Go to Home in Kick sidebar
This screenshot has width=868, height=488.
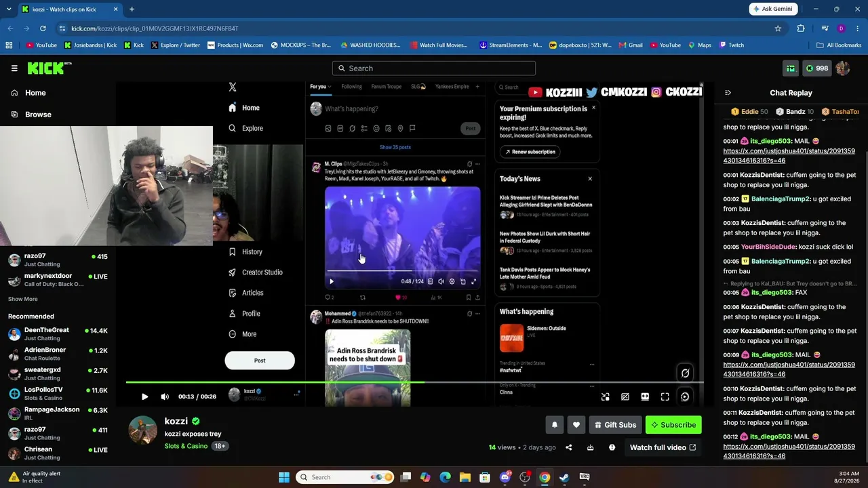(x=35, y=93)
